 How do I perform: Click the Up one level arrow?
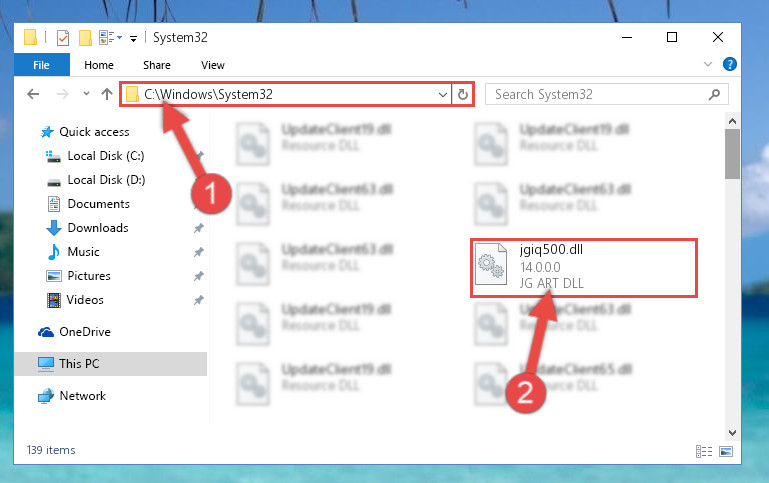tap(107, 94)
